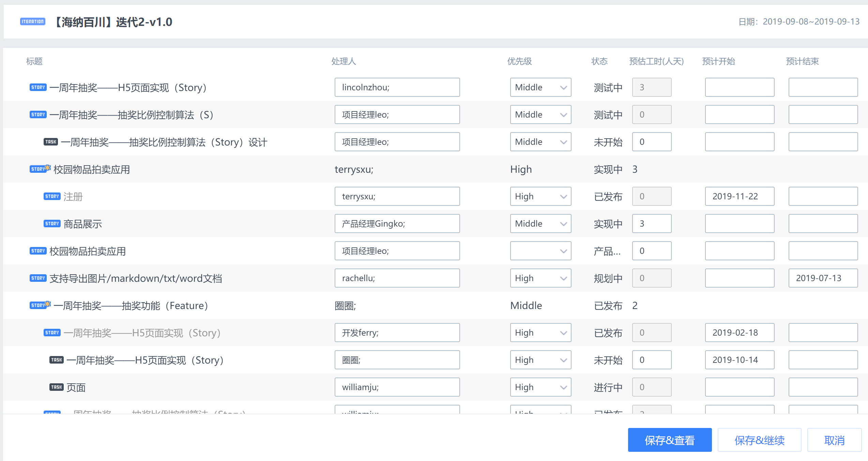868x461 pixels.
Task: Click planned start date field showing 2019-11-22
Action: click(x=740, y=197)
